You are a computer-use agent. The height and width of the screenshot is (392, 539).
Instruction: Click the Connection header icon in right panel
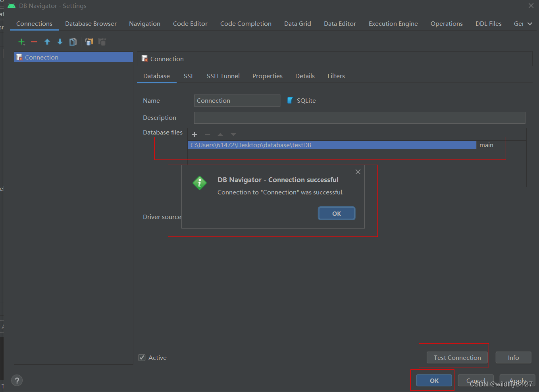coord(144,59)
